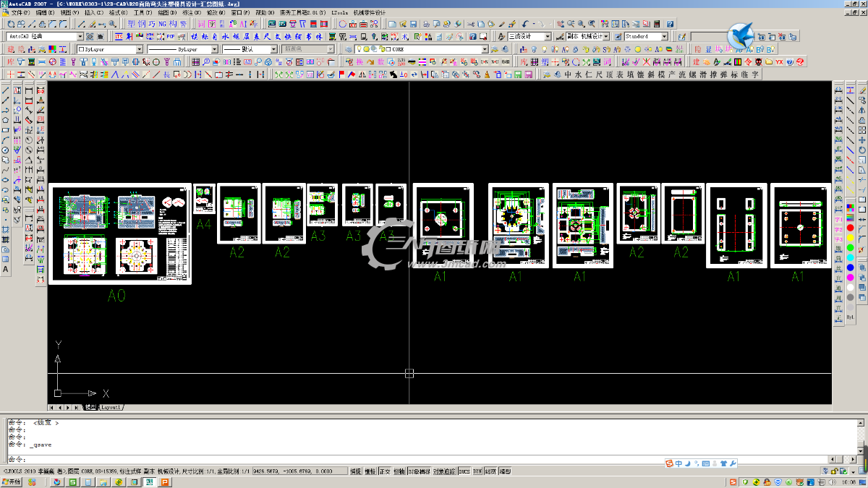Screen dimensions: 868x488
Task: Open the 帮助 (Help) menu
Action: pyautogui.click(x=265, y=13)
